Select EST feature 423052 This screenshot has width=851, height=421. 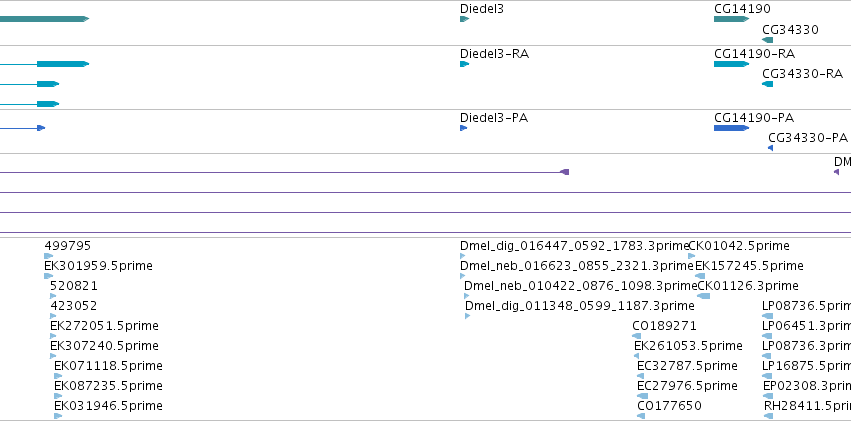[73, 306]
